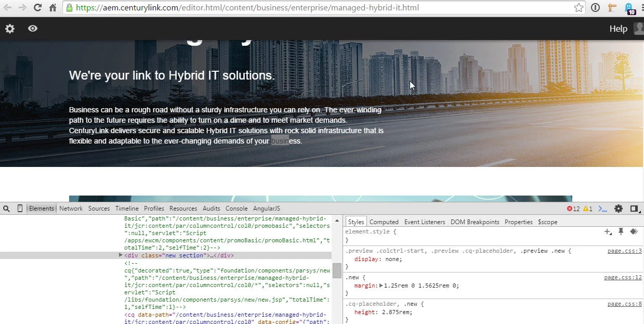The image size is (644, 324).
Task: Open the Profiles panel tab
Action: (154, 209)
